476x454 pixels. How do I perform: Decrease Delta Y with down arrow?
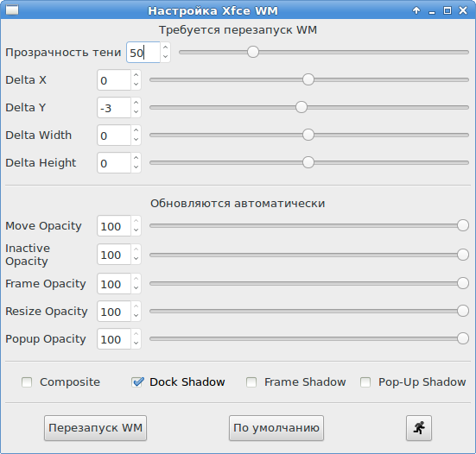point(136,112)
